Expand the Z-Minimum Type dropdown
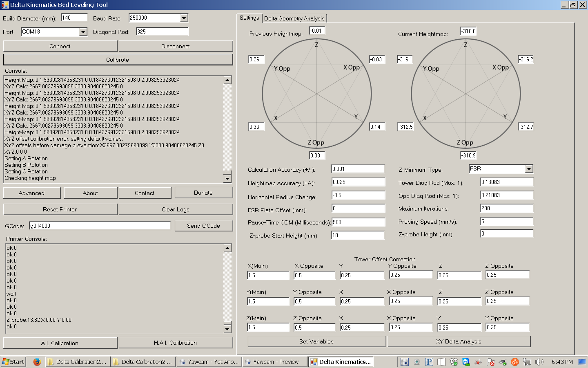This screenshot has height=368, width=588. pos(529,169)
